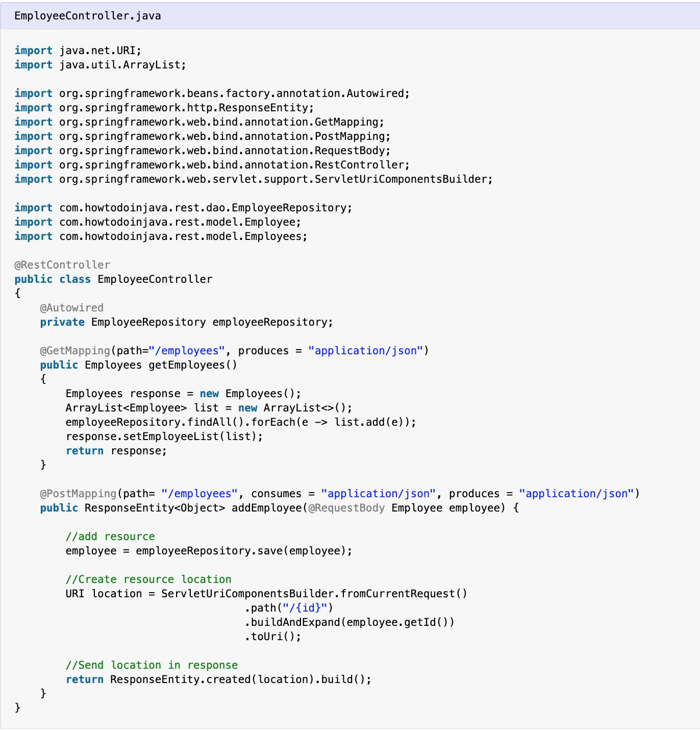Click the '//add resource' comment
700x730 pixels.
point(110,537)
